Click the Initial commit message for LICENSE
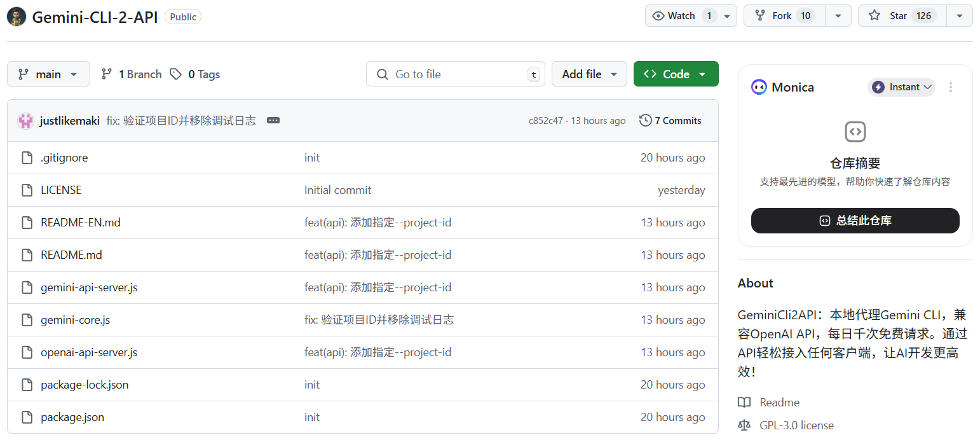Image resolution: width=980 pixels, height=442 pixels. click(338, 190)
